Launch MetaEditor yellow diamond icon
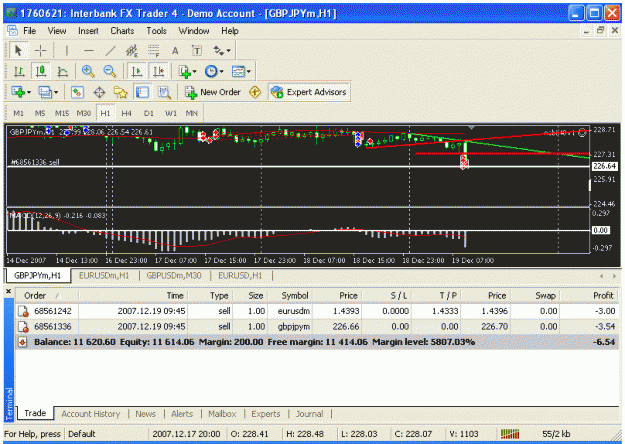The width and height of the screenshot is (625, 444). [x=255, y=92]
